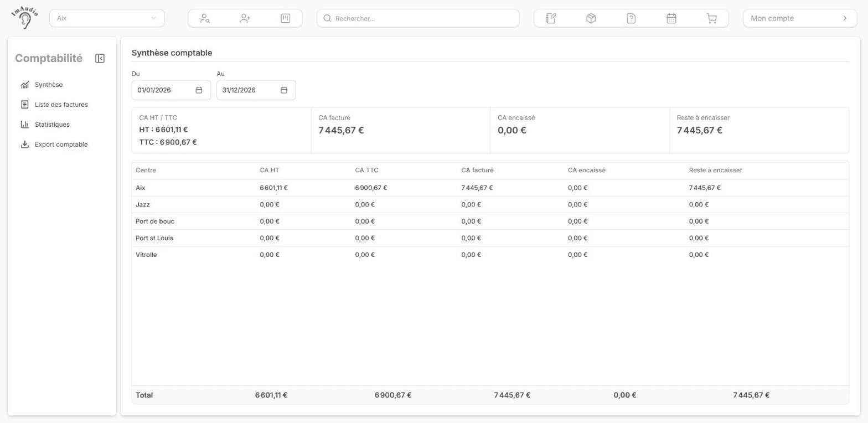Image resolution: width=868 pixels, height=423 pixels.
Task: Click the CA HT column header
Action: click(270, 170)
